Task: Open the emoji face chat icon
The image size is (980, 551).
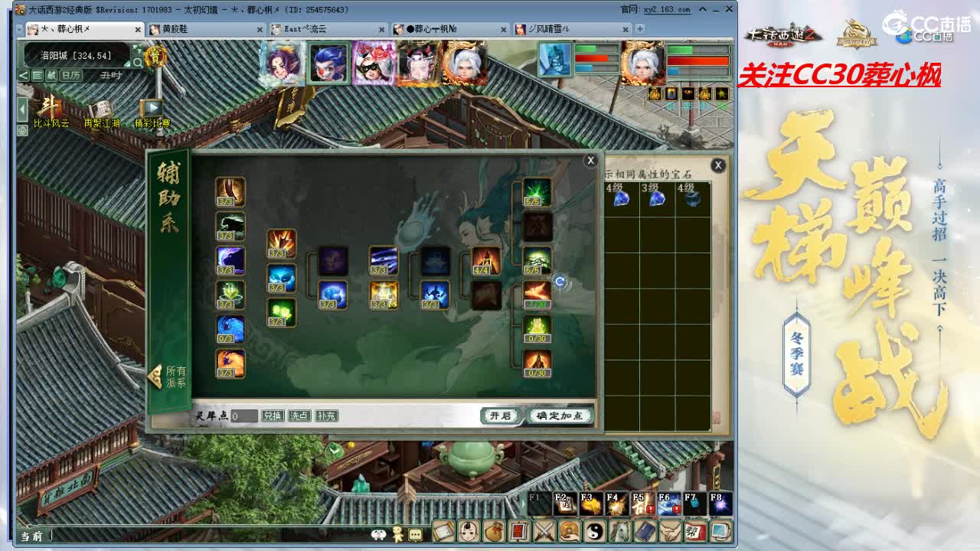Action: coord(378,534)
